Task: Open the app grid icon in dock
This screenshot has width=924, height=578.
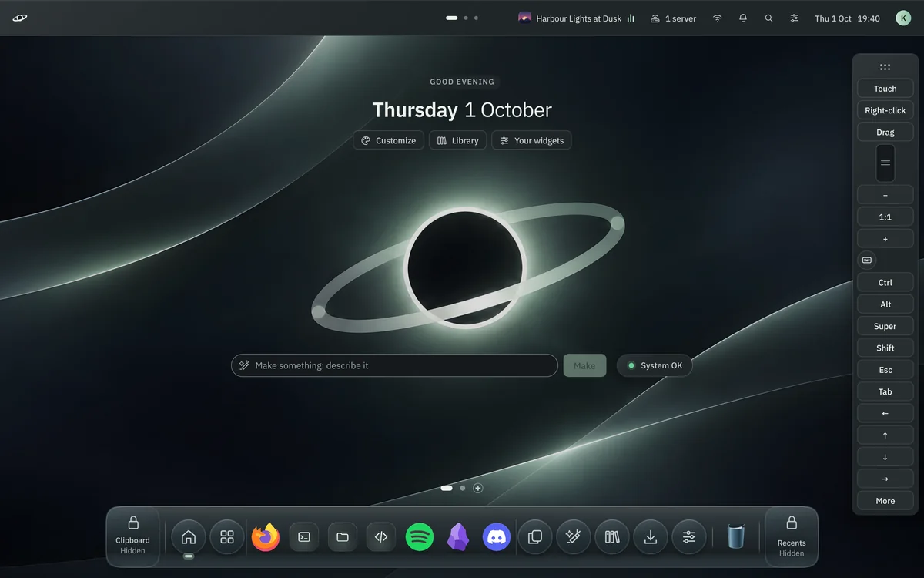Action: (227, 537)
